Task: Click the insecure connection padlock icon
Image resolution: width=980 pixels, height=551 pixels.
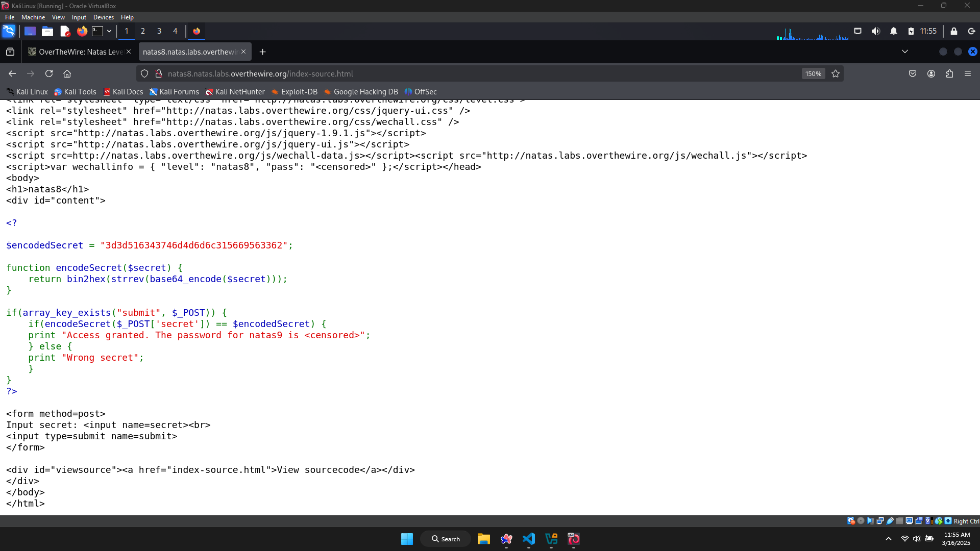Action: coord(159,74)
